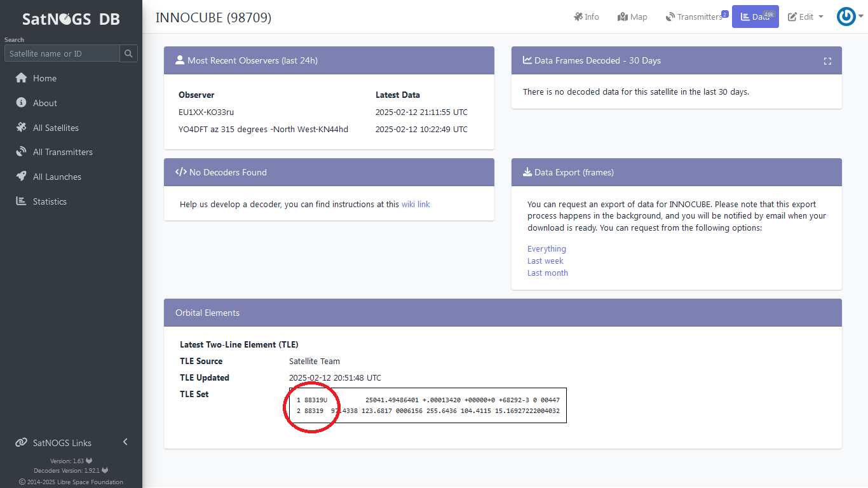Select the Data tab
The width and height of the screenshot is (868, 488).
pos(755,17)
